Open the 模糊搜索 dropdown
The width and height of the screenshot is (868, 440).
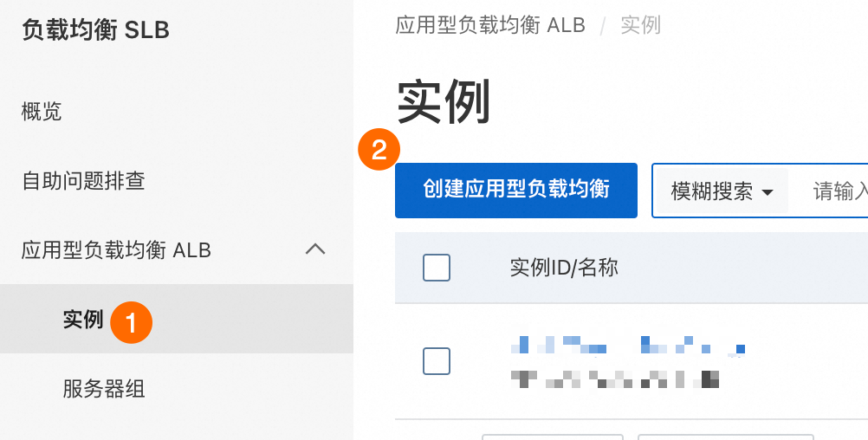pos(722,191)
